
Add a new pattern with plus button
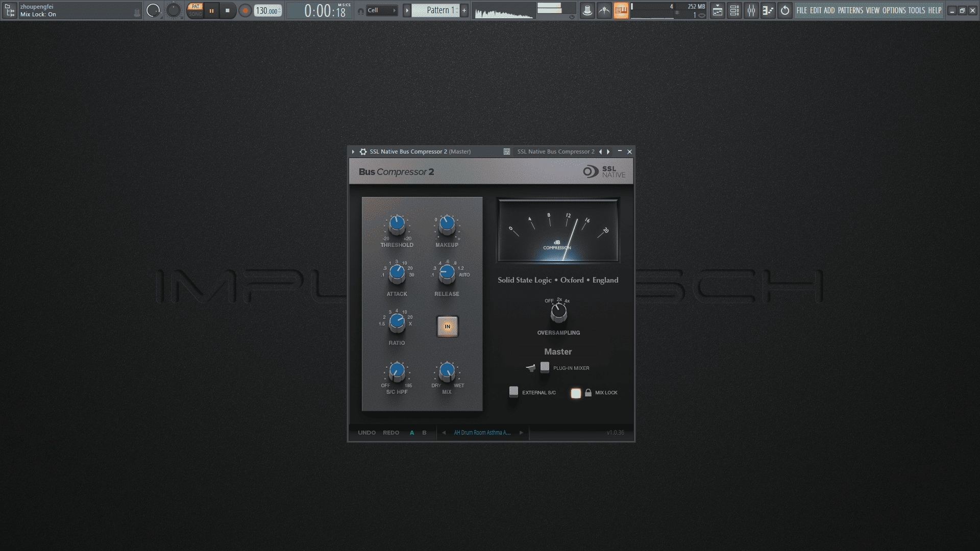(x=464, y=10)
